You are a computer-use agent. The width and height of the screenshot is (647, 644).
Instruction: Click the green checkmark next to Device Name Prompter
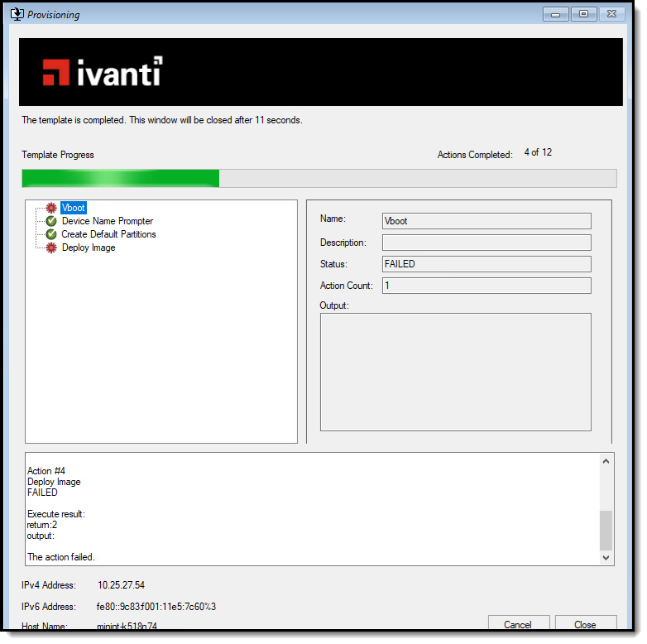(51, 221)
